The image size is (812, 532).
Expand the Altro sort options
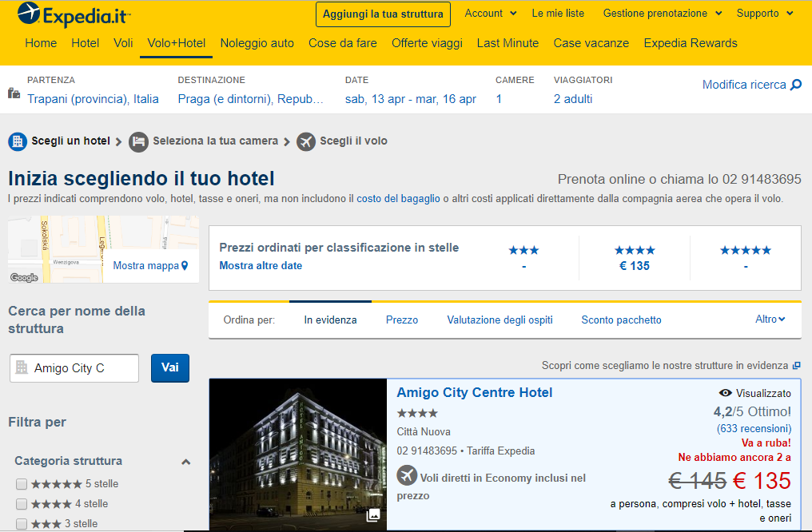770,320
